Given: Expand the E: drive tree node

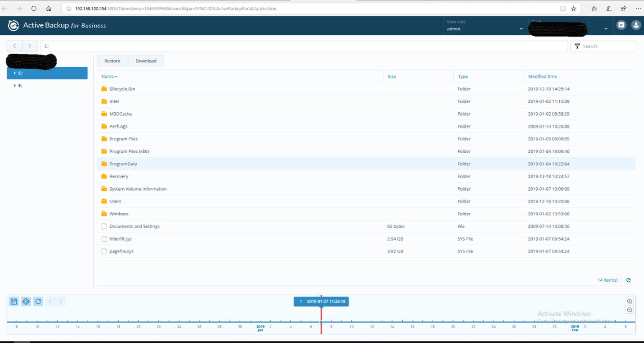Looking at the screenshot, I should point(15,85).
